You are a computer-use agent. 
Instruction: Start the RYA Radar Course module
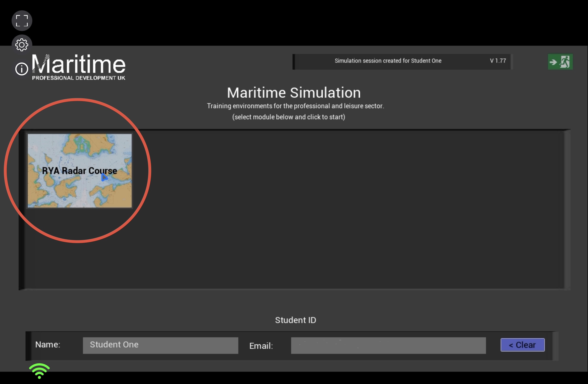click(79, 171)
